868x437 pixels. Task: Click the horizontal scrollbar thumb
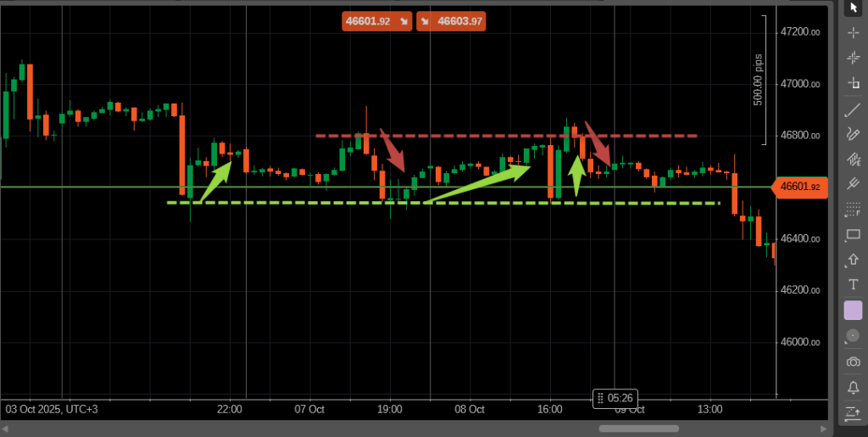[x=638, y=429]
